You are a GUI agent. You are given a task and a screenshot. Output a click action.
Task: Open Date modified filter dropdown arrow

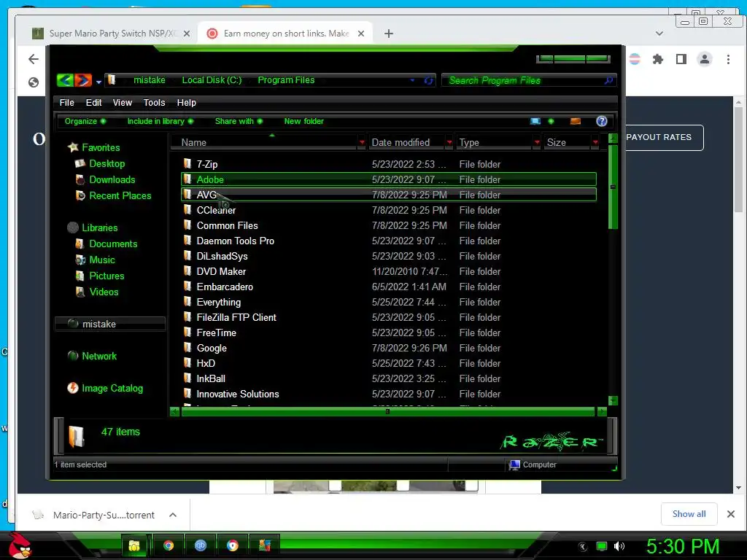[449, 142]
